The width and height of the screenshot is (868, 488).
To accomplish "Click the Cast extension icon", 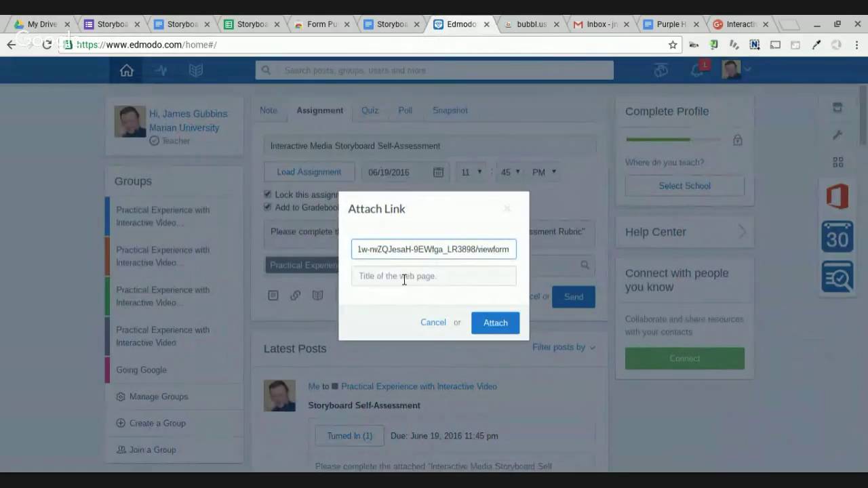I will [x=775, y=45].
